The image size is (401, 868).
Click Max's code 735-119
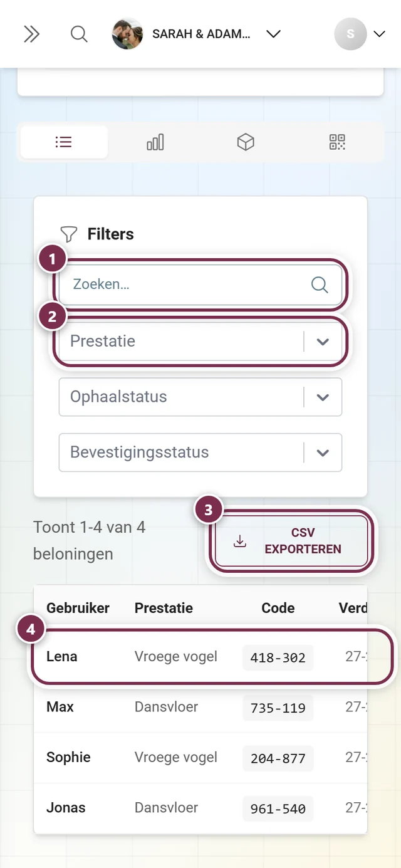(278, 708)
